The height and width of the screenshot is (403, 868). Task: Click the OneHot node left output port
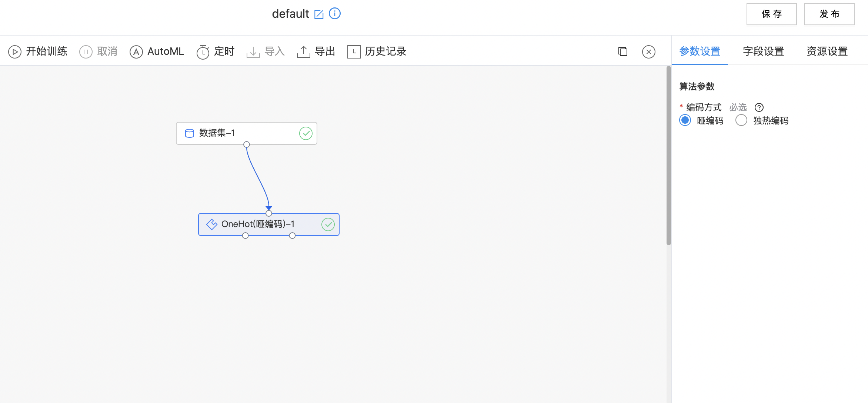click(x=246, y=236)
